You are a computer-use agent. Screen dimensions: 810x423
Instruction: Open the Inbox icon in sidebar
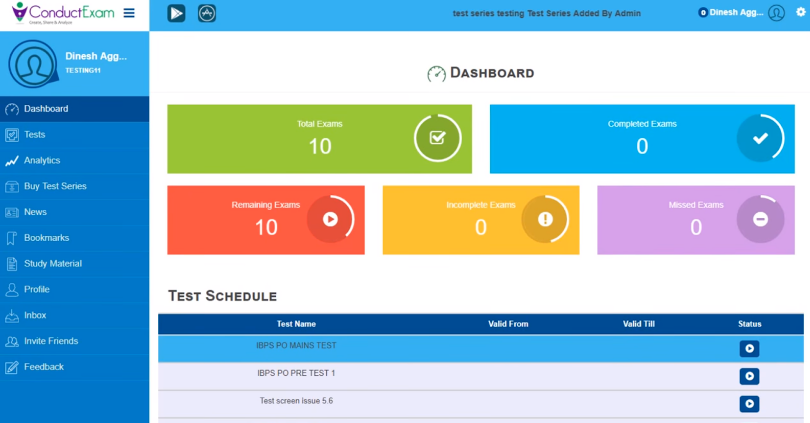click(12, 315)
